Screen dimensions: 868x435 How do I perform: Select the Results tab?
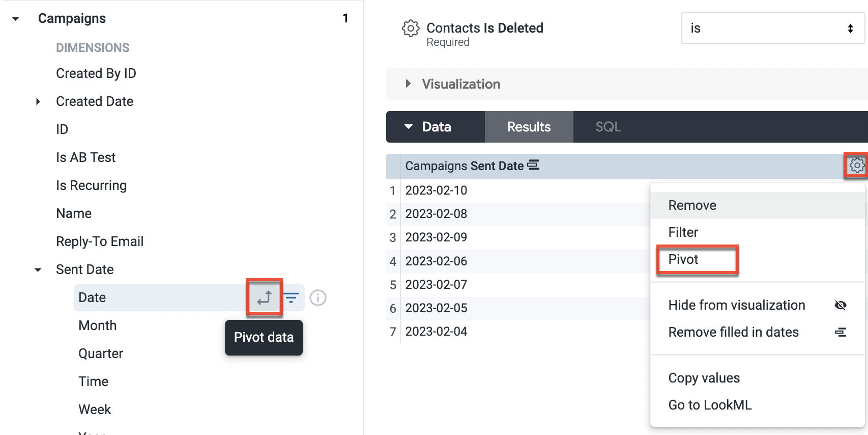click(x=529, y=127)
